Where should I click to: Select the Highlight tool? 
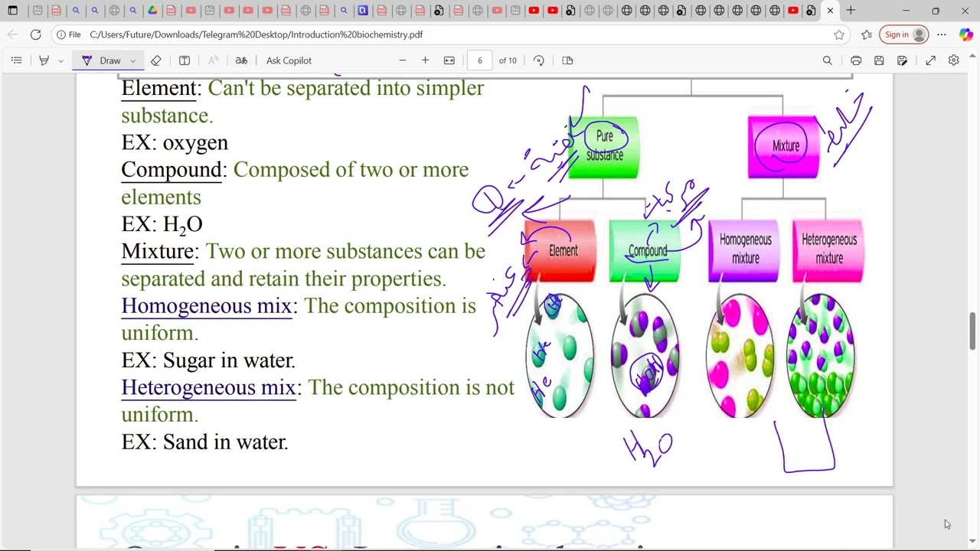click(44, 60)
